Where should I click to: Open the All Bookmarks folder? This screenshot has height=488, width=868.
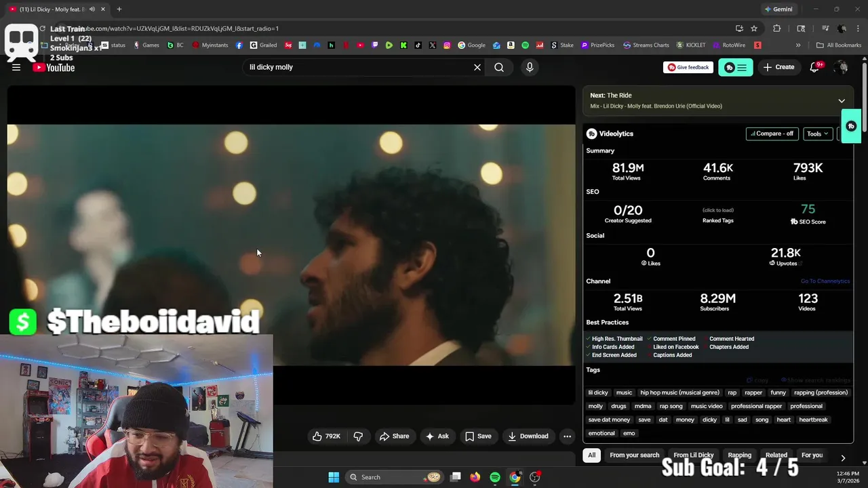click(x=839, y=45)
